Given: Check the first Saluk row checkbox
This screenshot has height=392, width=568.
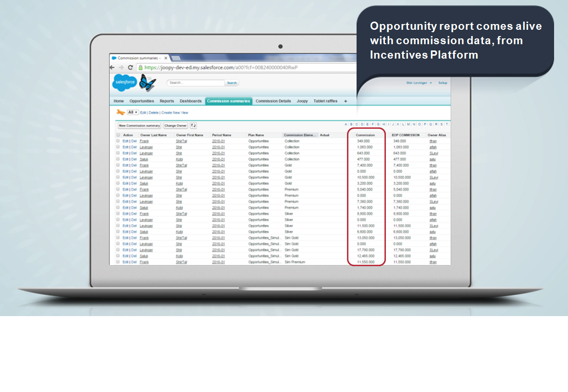Looking at the screenshot, I should coord(118,159).
